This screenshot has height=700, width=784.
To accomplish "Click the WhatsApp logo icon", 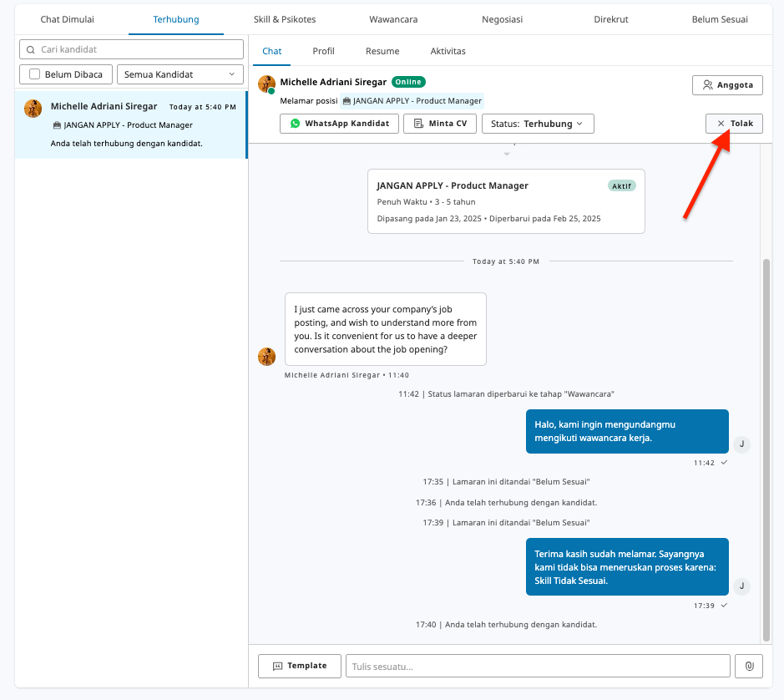I will (296, 124).
